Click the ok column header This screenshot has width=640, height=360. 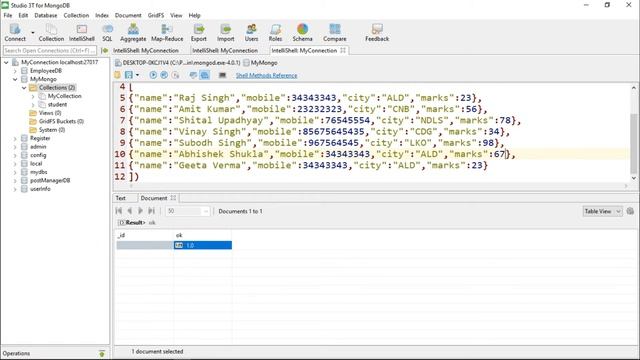[203, 235]
